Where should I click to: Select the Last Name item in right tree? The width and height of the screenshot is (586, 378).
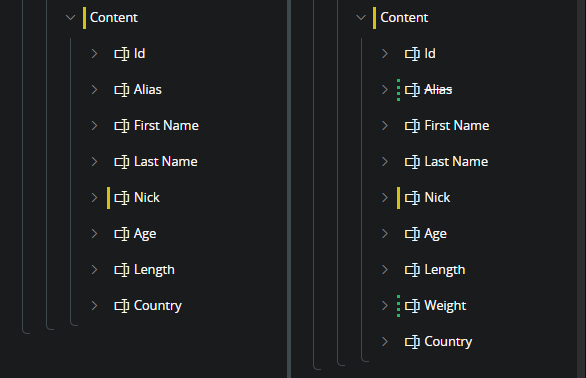point(456,162)
